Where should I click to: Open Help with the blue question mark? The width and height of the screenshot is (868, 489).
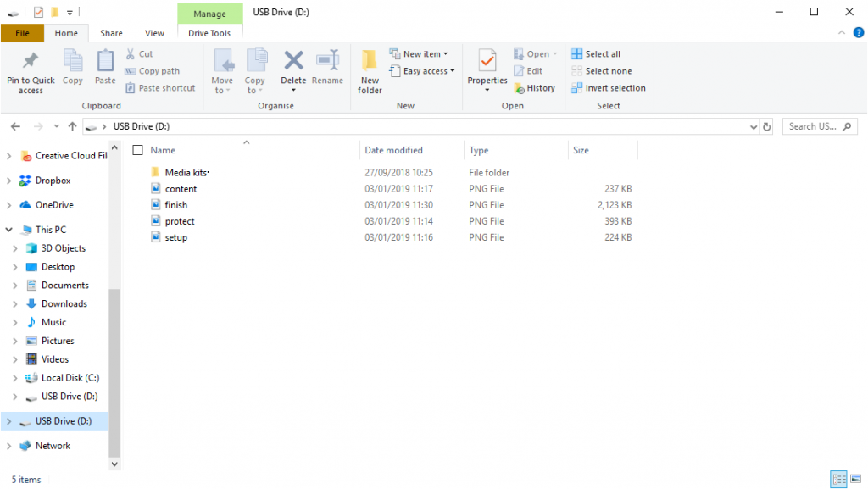pos(858,33)
